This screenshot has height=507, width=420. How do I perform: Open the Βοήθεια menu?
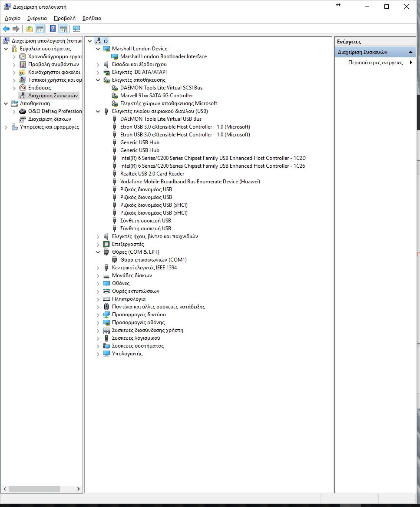pos(92,18)
